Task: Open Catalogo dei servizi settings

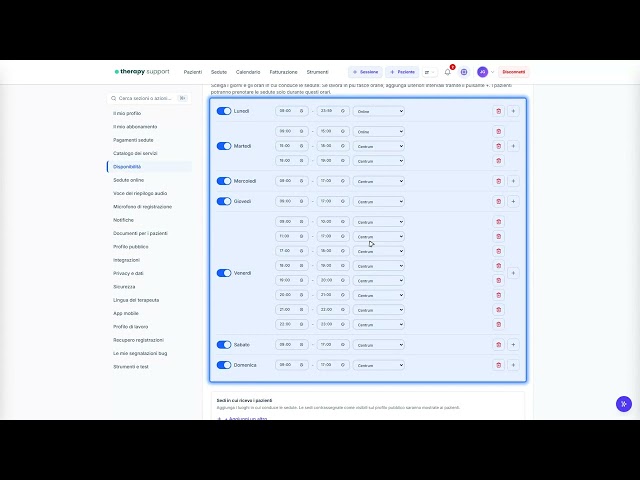Action: (x=135, y=153)
